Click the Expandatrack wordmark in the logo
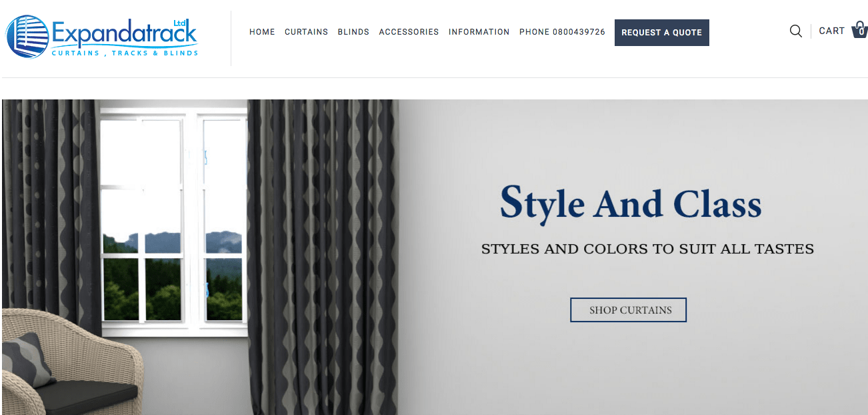Viewport: 868px width, 415px height. 124,33
